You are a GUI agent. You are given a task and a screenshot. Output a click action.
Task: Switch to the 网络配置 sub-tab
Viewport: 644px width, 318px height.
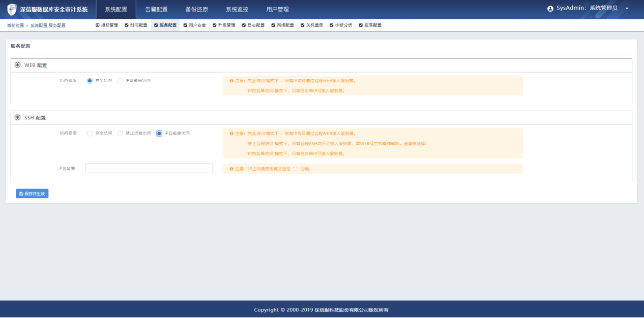(283, 25)
